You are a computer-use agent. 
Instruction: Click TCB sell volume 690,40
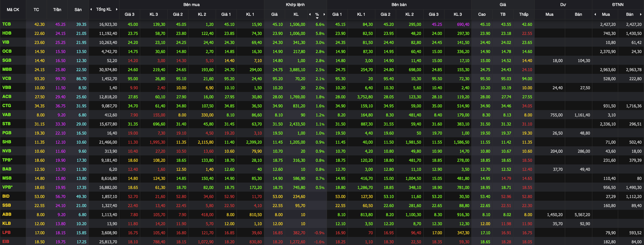click(463, 24)
